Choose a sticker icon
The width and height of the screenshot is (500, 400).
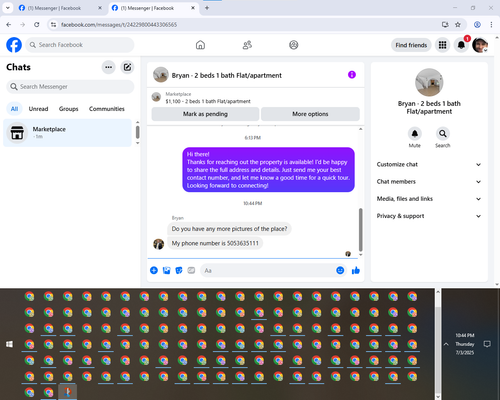click(x=179, y=270)
